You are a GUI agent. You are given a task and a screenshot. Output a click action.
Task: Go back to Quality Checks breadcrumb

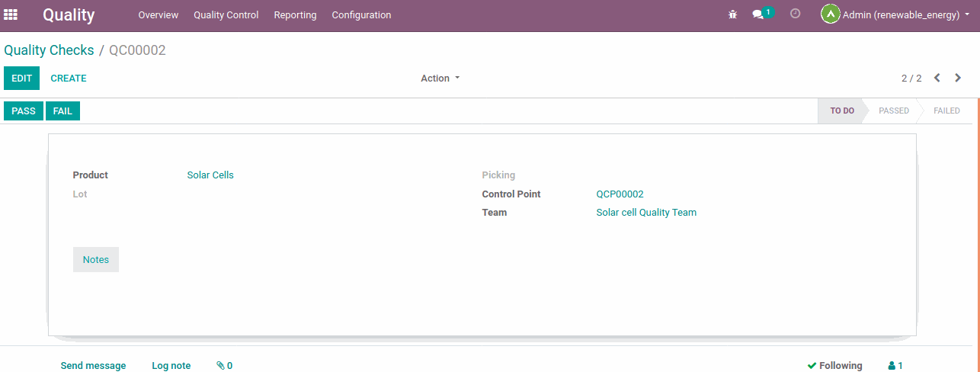(49, 50)
